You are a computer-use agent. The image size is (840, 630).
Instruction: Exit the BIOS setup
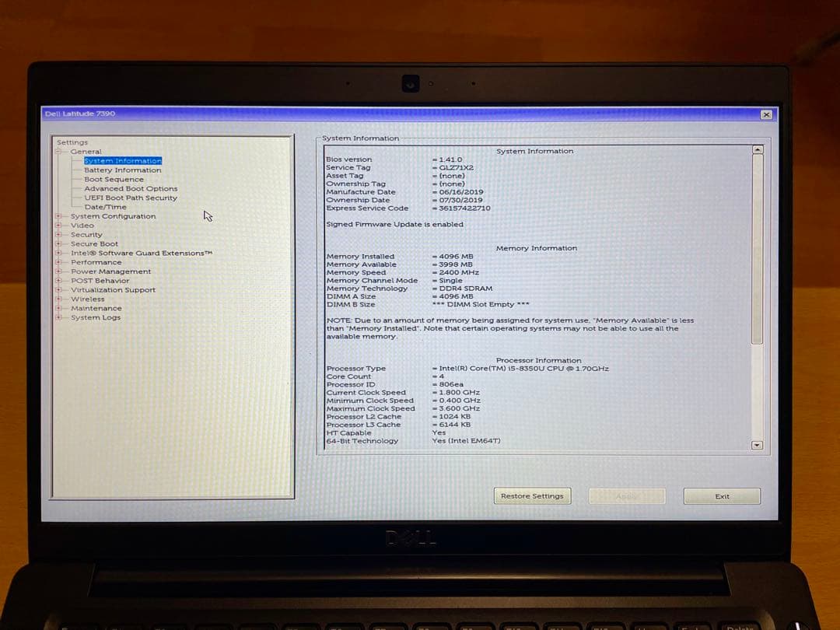[721, 496]
